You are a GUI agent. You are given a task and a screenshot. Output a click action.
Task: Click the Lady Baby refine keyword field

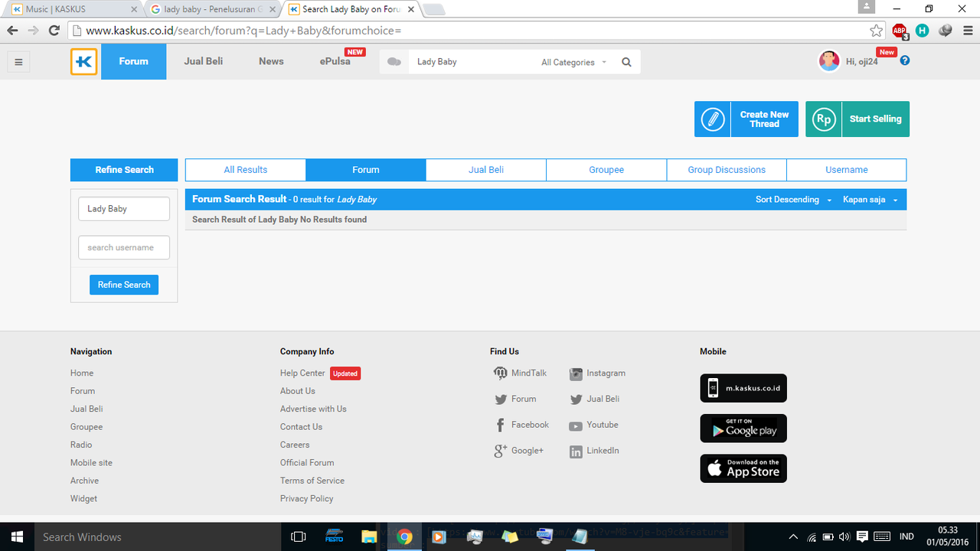[x=124, y=209]
